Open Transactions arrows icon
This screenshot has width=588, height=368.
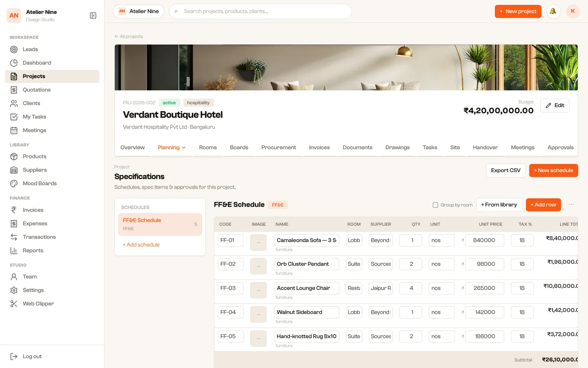coord(14,237)
